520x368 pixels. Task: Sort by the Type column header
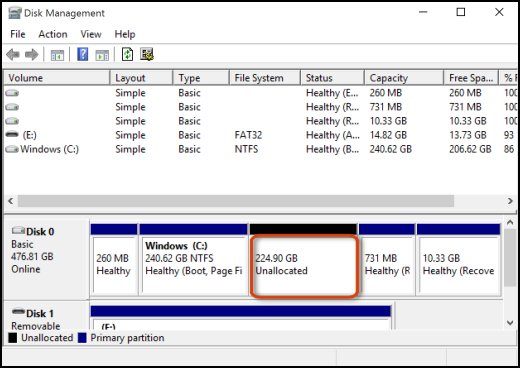point(201,78)
